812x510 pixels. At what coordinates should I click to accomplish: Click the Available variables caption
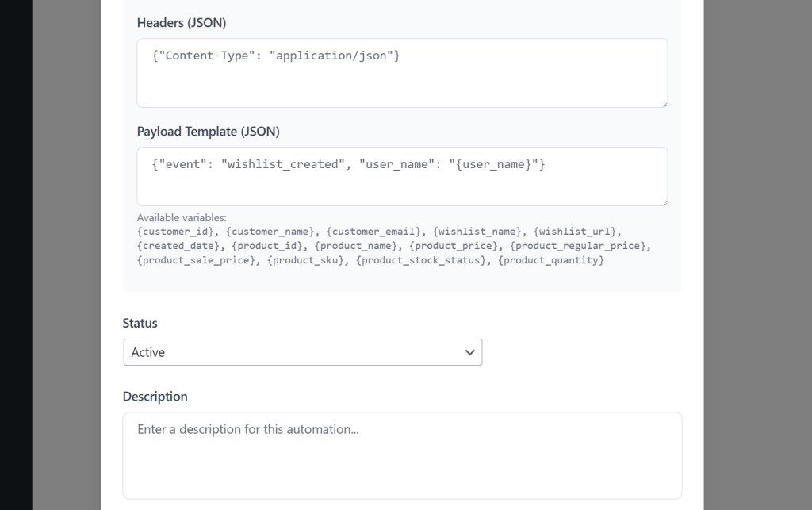point(182,218)
